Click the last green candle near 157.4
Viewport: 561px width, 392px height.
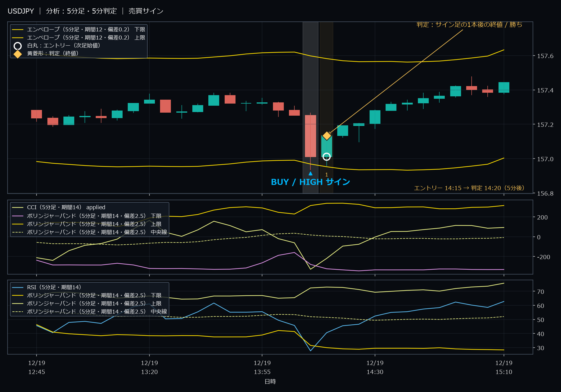pyautogui.click(x=504, y=87)
